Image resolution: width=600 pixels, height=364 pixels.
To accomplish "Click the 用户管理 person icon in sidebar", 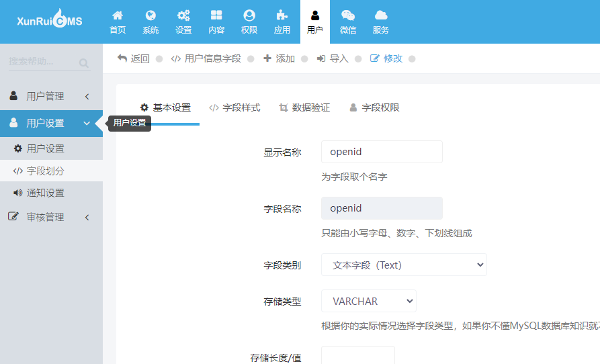I will (13, 95).
